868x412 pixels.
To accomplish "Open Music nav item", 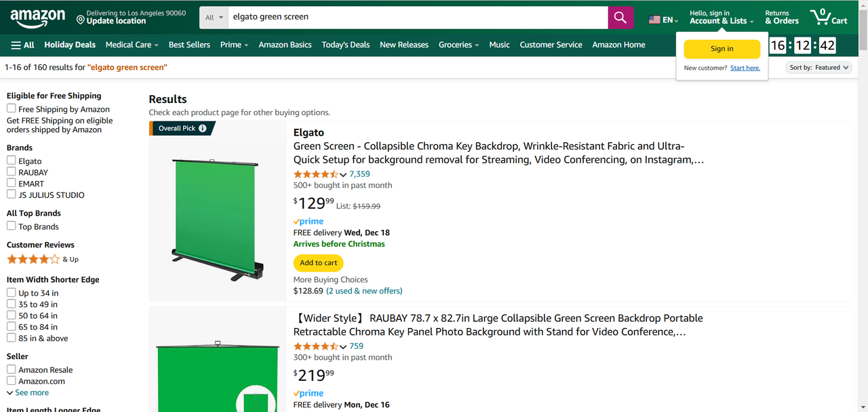I will click(499, 45).
